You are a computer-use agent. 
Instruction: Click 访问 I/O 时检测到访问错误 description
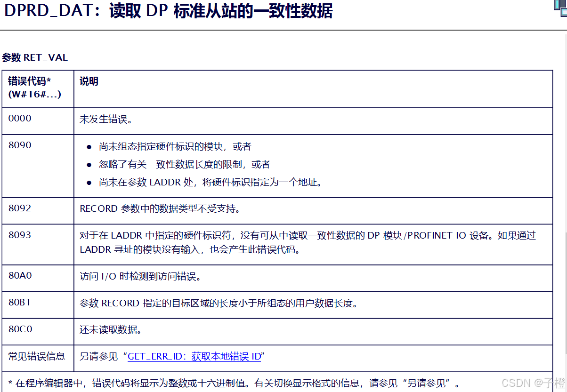point(141,276)
